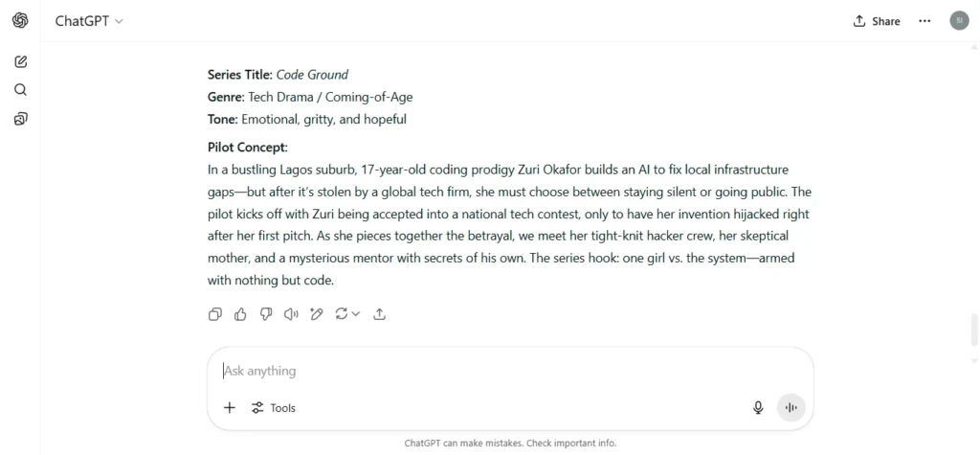Open the three-dot more options menu
This screenshot has height=455, width=980.
pos(925,21)
